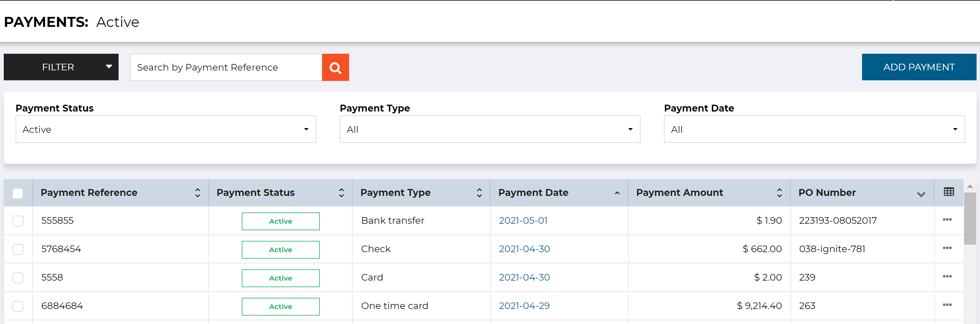Image resolution: width=980 pixels, height=324 pixels.
Task: Check the box for payment 5768454
Action: pyautogui.click(x=18, y=249)
